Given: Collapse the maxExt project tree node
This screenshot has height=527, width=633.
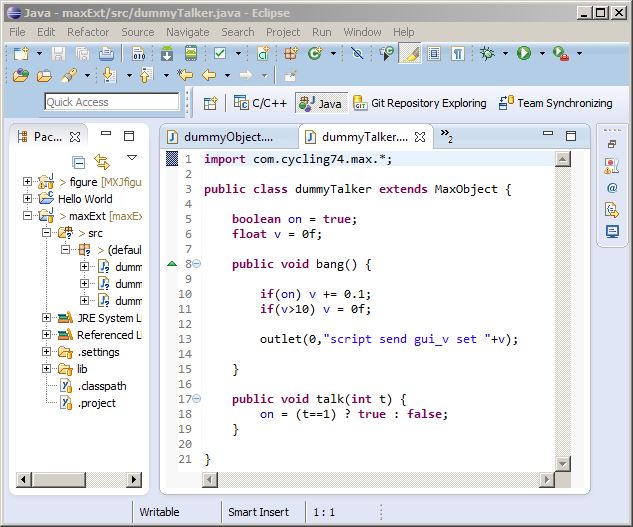Looking at the screenshot, I should [28, 216].
